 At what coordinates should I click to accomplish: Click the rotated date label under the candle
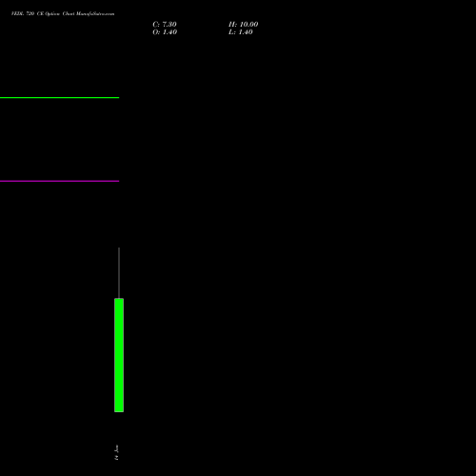[117, 452]
